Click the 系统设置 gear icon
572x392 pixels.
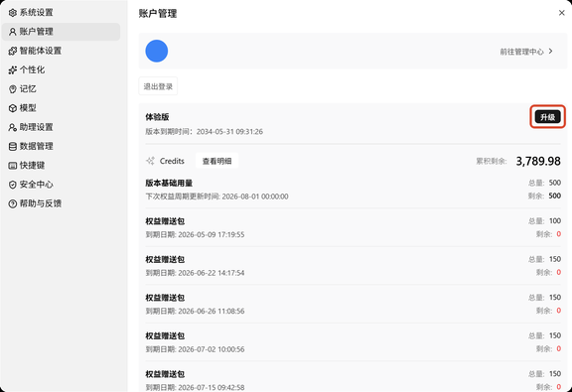pyautogui.click(x=12, y=13)
